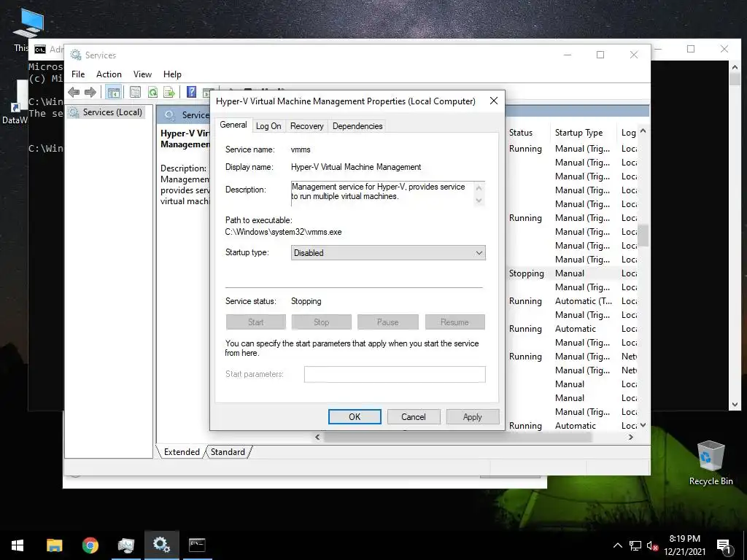
Task: Click the greyed Resume button
Action: (455, 322)
